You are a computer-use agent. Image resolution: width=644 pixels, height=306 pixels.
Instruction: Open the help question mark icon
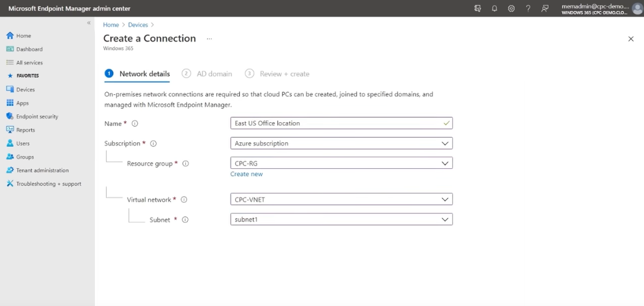528,8
